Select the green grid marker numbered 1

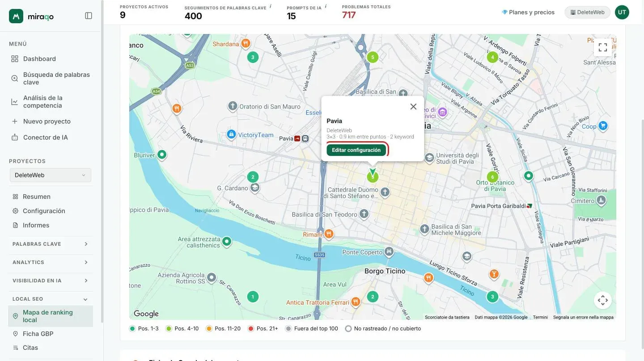[x=253, y=297]
